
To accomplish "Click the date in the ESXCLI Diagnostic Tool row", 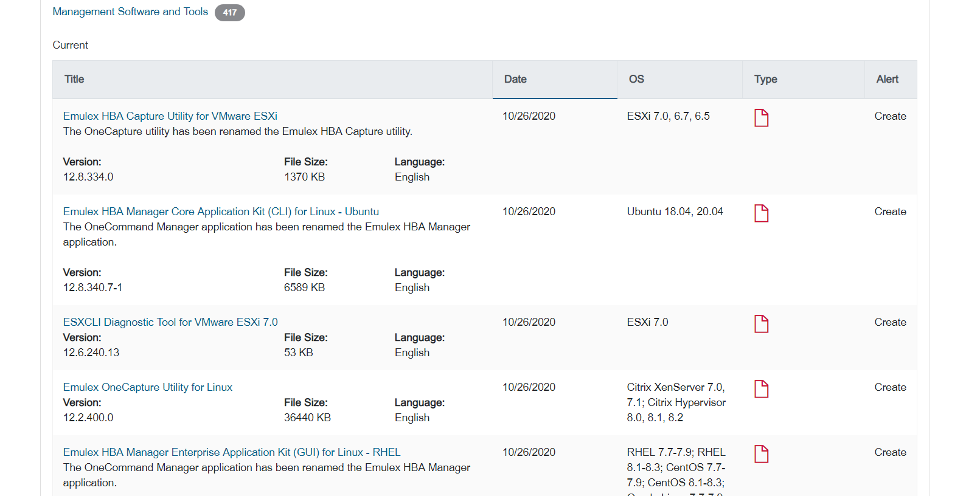I will click(x=529, y=322).
